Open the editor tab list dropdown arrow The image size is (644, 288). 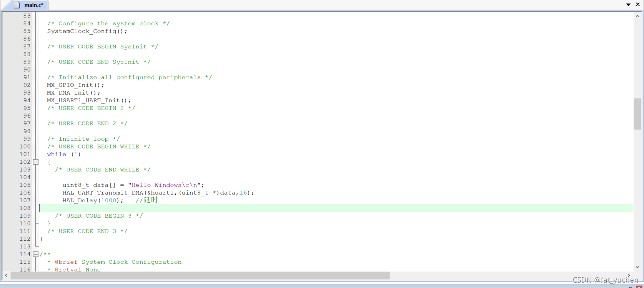[628, 5]
